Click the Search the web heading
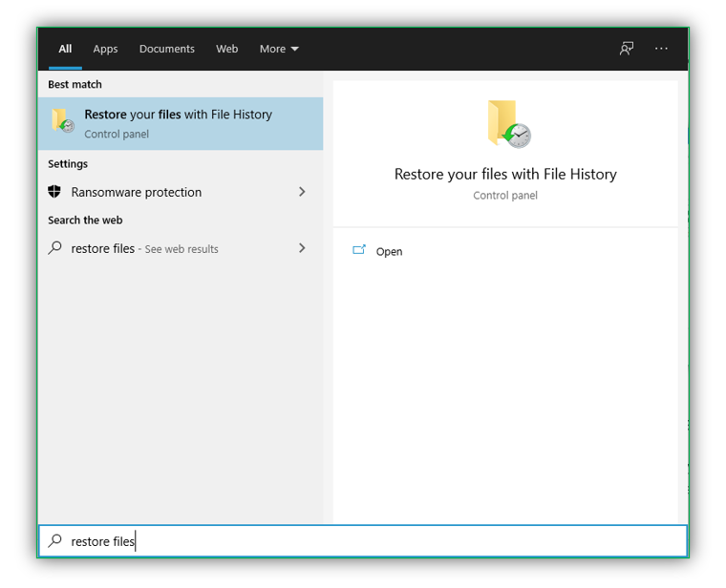Screen dimensions: 726x588 pos(85,220)
